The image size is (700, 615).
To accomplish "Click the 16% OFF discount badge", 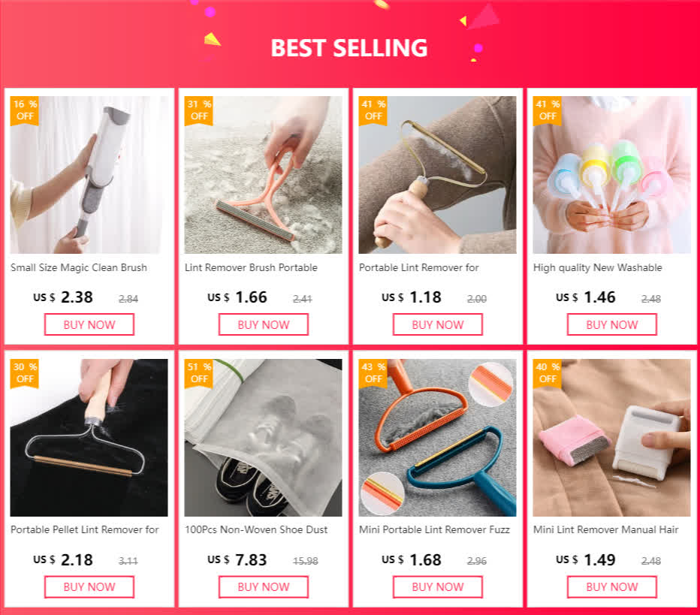I will point(25,110).
